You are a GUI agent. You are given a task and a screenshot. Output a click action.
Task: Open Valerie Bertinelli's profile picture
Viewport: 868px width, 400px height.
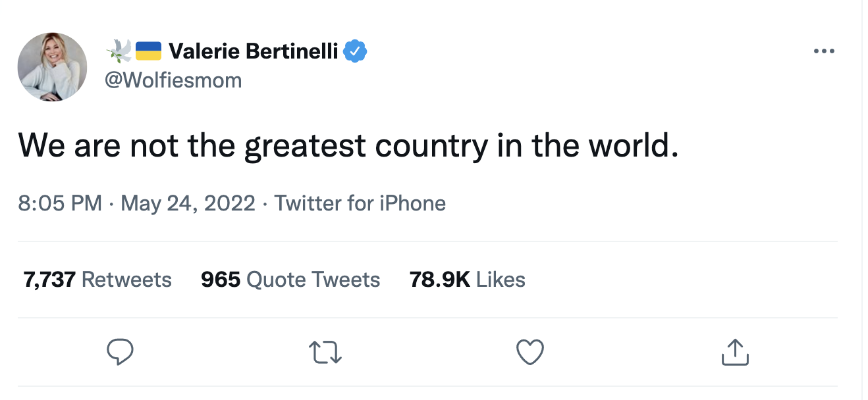[x=52, y=66]
